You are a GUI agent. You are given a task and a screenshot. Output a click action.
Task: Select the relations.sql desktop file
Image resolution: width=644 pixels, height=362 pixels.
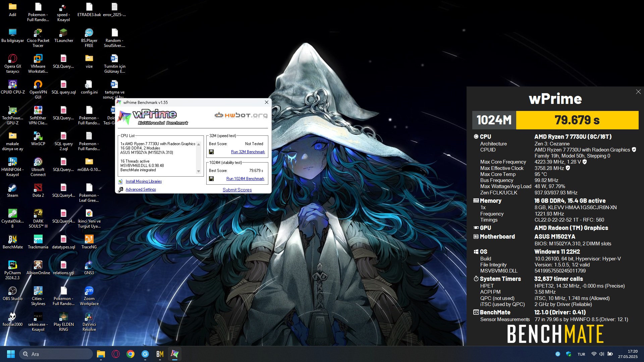coord(63,267)
